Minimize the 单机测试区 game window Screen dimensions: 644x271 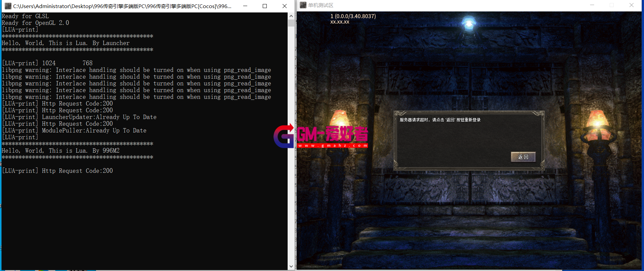tap(592, 5)
